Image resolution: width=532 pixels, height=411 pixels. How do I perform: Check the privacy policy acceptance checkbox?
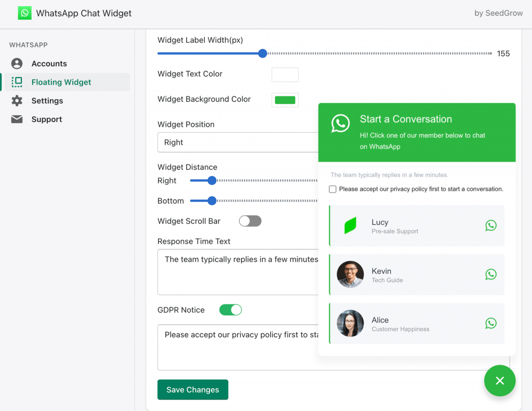[332, 189]
